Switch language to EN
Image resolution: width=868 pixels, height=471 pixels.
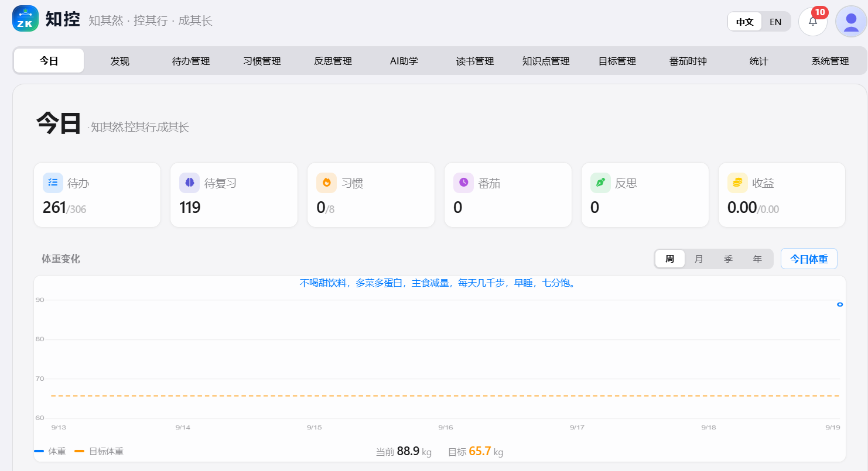[775, 22]
